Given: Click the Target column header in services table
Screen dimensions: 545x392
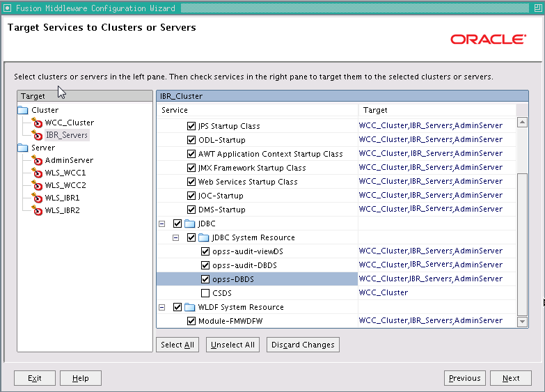Looking at the screenshot, I should tap(437, 110).
